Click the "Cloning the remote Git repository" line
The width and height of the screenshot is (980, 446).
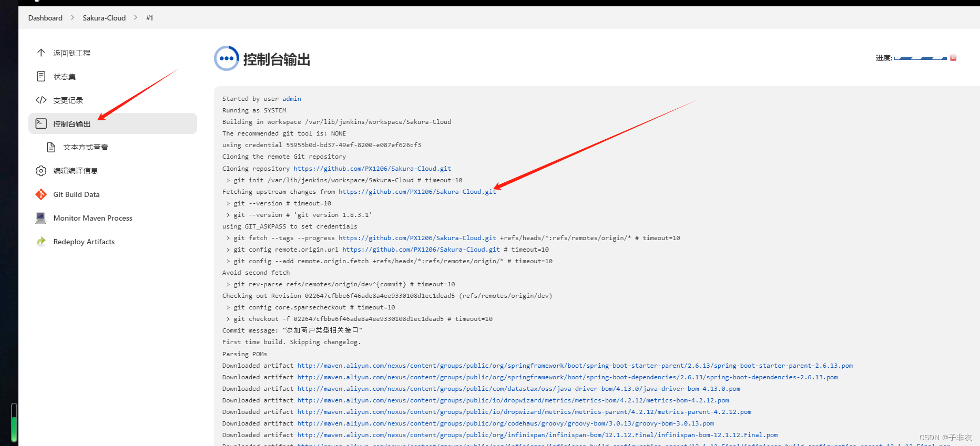[x=284, y=157]
